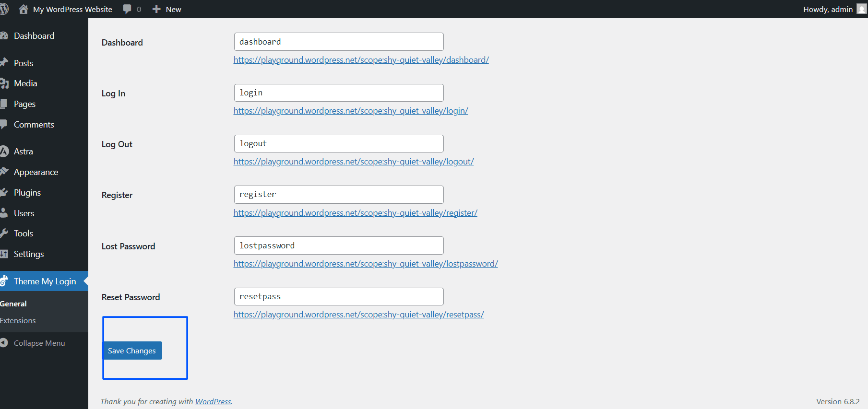
Task: Open the Comments menu item
Action: coord(34,125)
